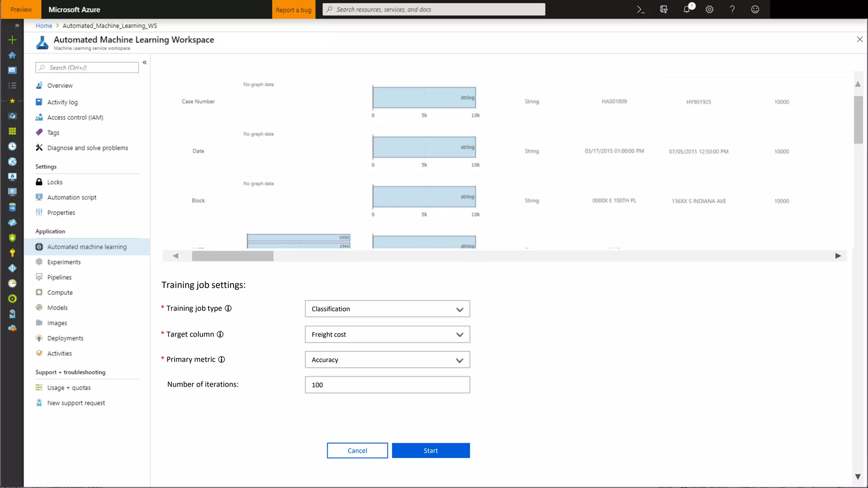Click the Start button
Image resolution: width=868 pixels, height=488 pixels.
click(431, 451)
